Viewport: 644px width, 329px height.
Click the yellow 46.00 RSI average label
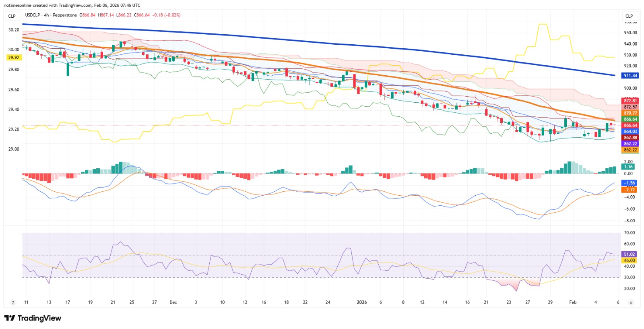point(630,261)
